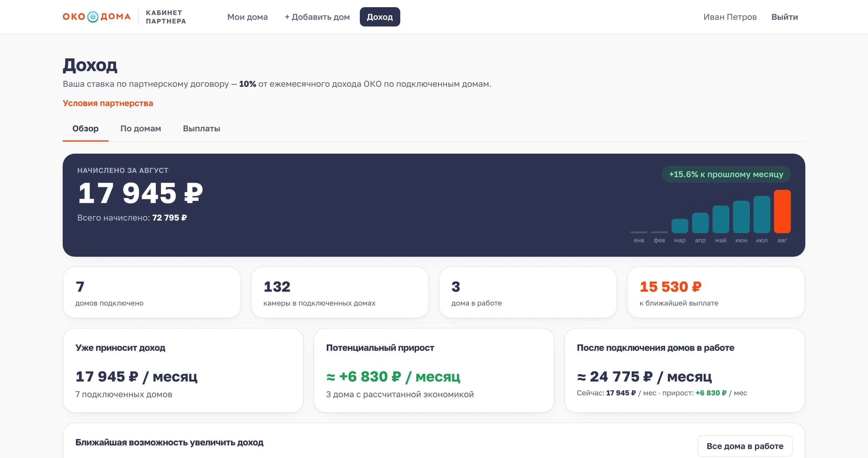
Task: Click the ОКО ДОМА logo
Action: [x=96, y=17]
